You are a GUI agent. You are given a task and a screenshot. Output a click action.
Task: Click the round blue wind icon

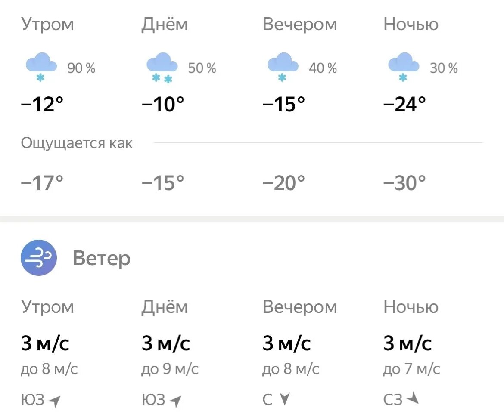coord(39,257)
